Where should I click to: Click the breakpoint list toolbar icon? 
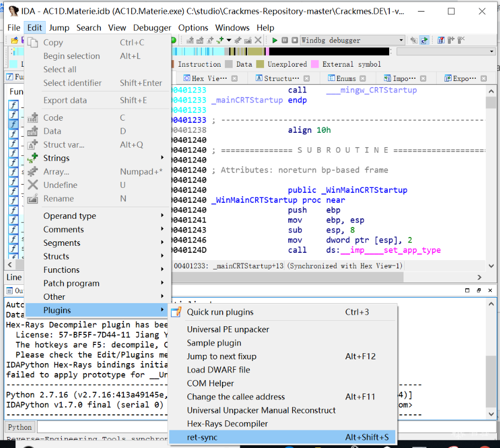click(x=441, y=40)
